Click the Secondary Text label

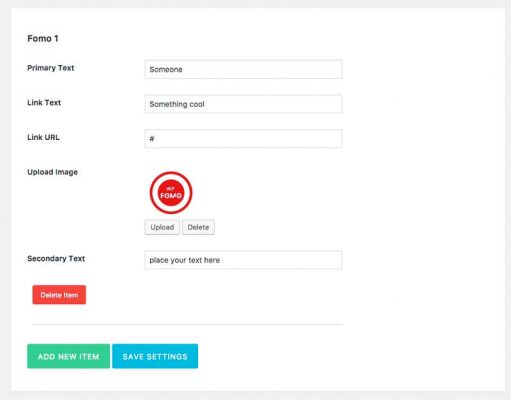(56, 259)
